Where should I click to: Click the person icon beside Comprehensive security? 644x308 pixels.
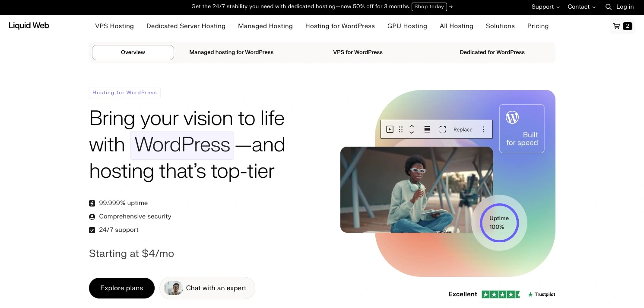pyautogui.click(x=92, y=217)
